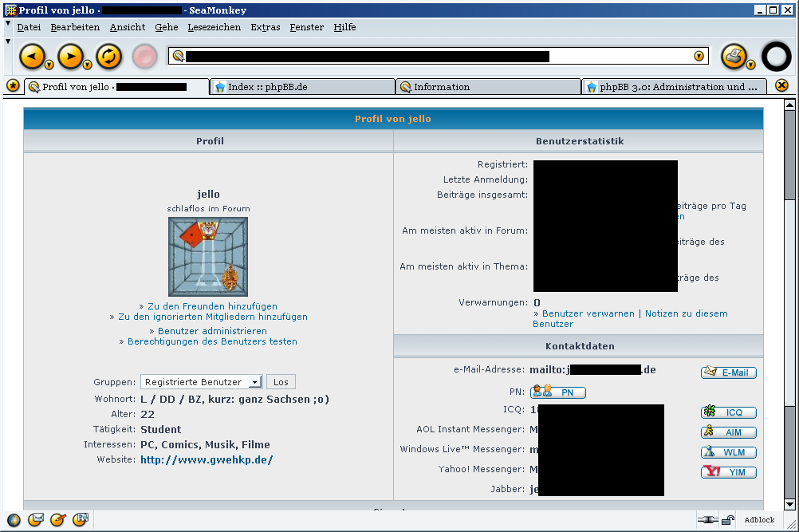The width and height of the screenshot is (799, 532).
Task: Close the current tab with X button
Action: pos(781,85)
